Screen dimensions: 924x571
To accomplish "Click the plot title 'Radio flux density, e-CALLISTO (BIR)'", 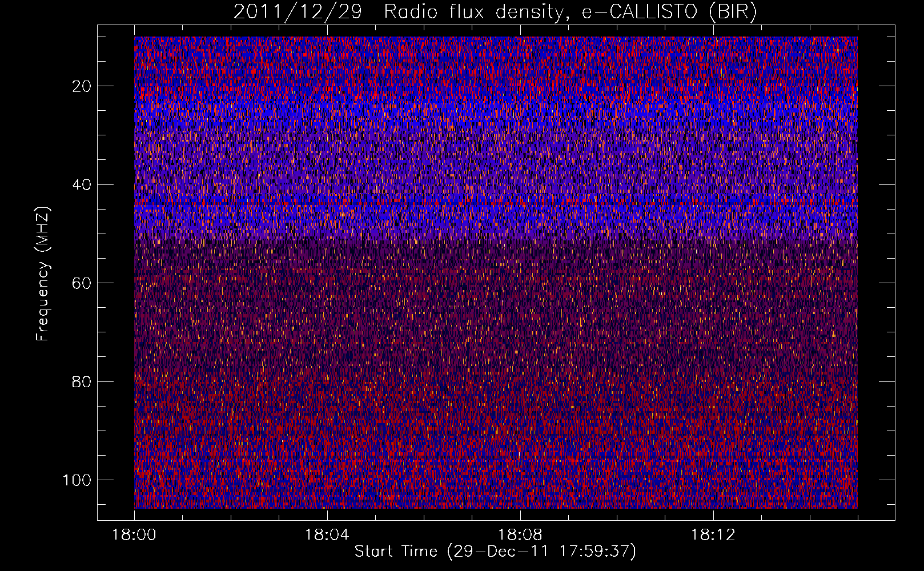I will (x=571, y=12).
